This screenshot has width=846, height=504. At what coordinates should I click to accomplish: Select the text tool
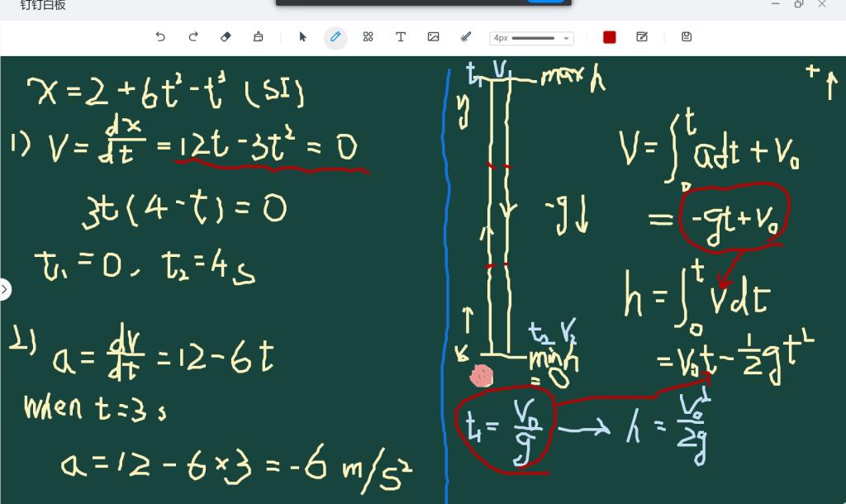pos(401,37)
